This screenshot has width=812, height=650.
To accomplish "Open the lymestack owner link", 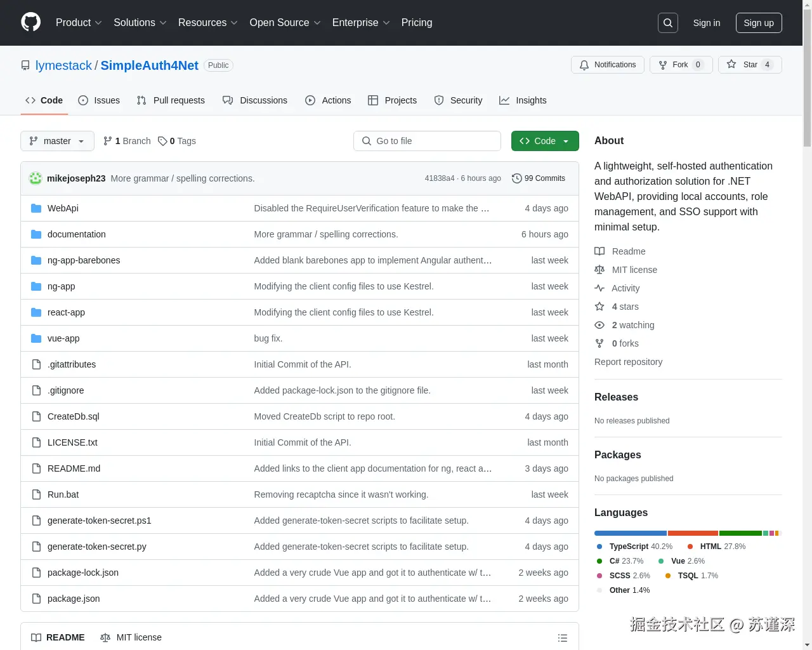I will pyautogui.click(x=63, y=65).
